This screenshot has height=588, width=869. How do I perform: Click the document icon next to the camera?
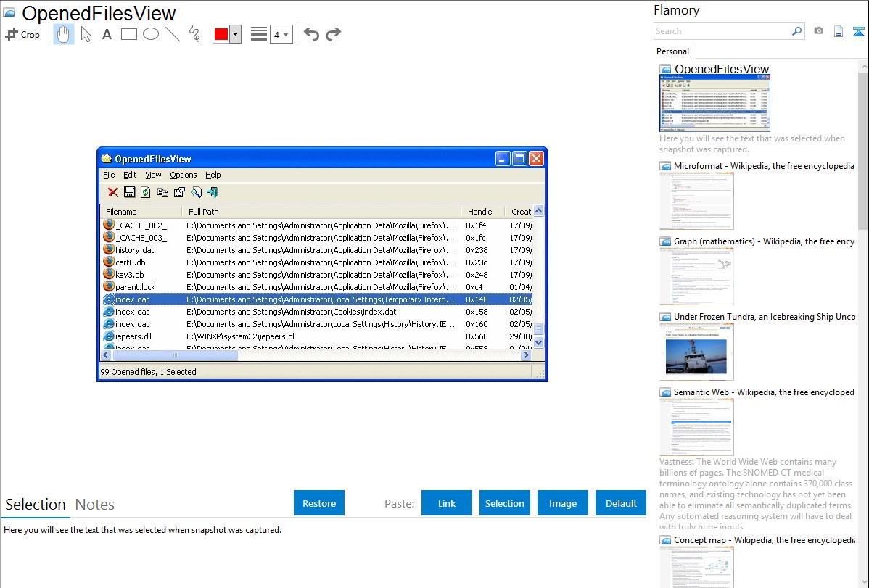click(839, 31)
